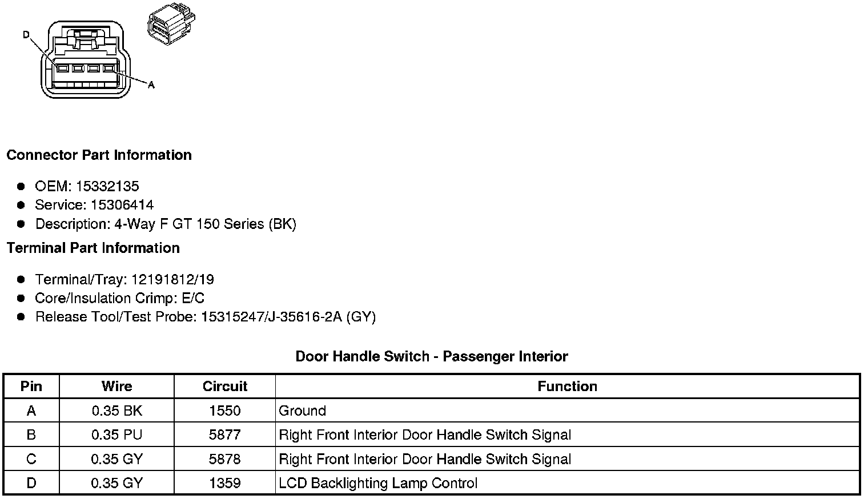Image resolution: width=868 pixels, height=499 pixels.
Task: Click circuit number 1359 in the table
Action: 225,484
